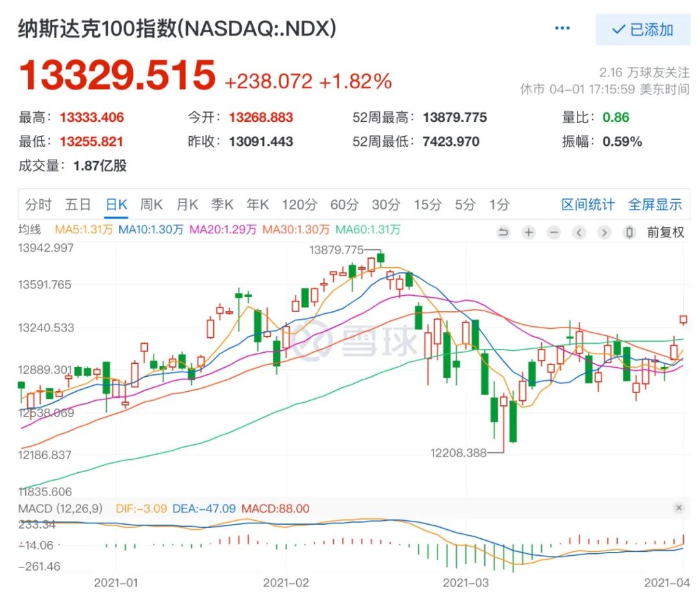Open the three-dot more options menu

coord(562,28)
